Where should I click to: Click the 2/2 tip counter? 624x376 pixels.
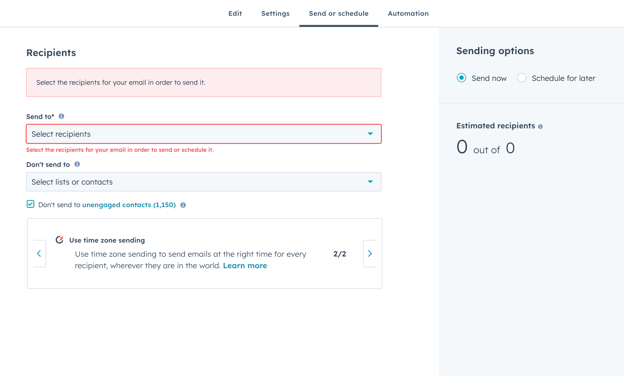point(339,254)
